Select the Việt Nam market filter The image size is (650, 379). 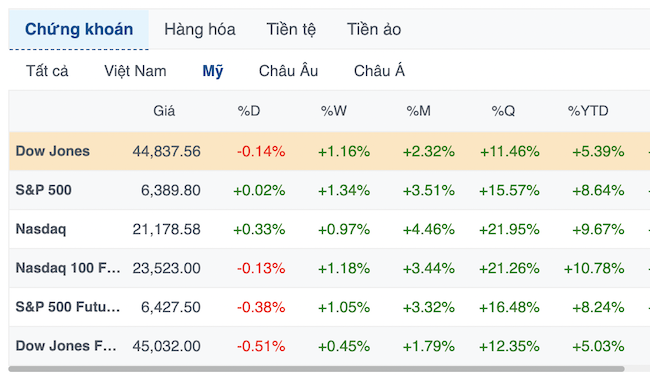pos(135,71)
